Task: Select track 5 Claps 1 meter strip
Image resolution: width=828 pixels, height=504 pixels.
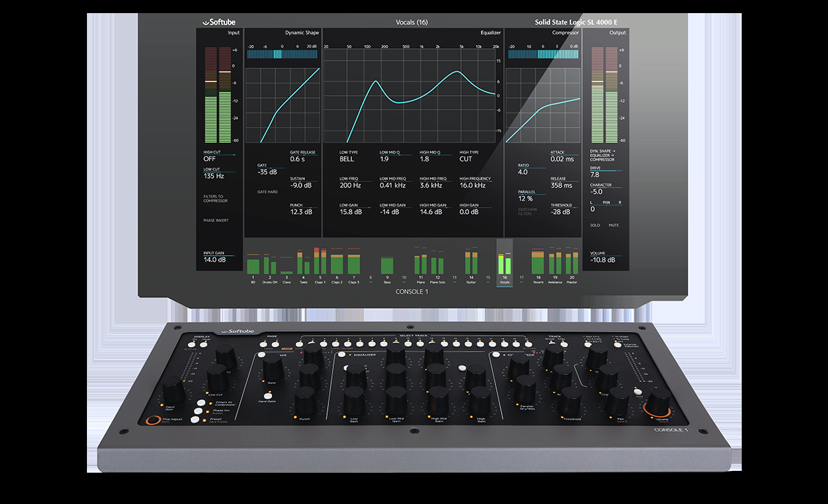Action: point(320,265)
